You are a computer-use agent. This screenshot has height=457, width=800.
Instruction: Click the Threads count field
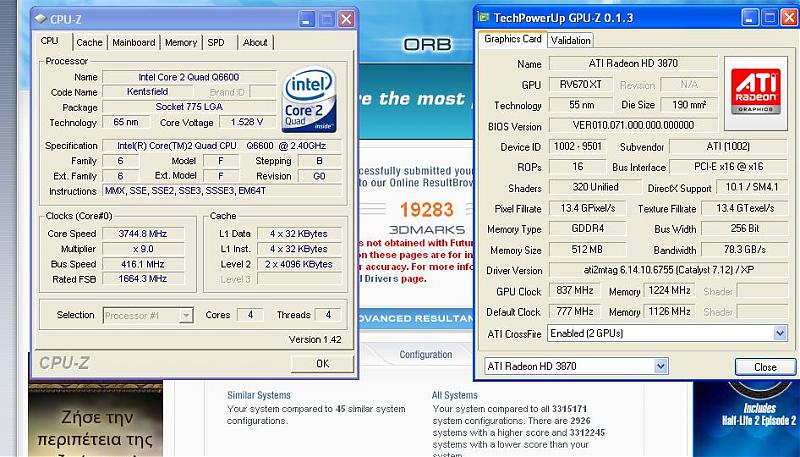(328, 315)
